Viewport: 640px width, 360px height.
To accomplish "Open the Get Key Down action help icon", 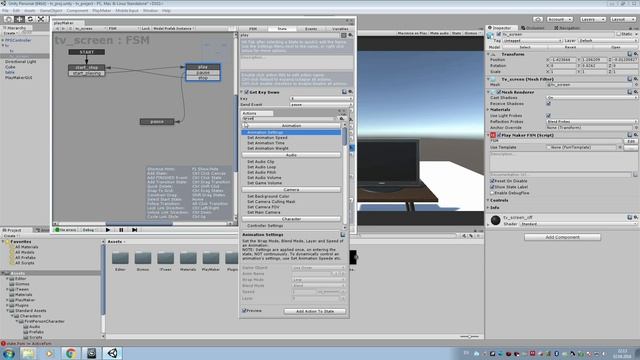I will tap(344, 92).
